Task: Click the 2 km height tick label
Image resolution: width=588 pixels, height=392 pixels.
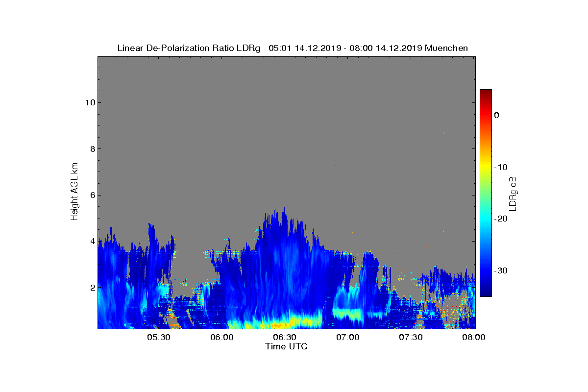Action: pyautogui.click(x=92, y=287)
